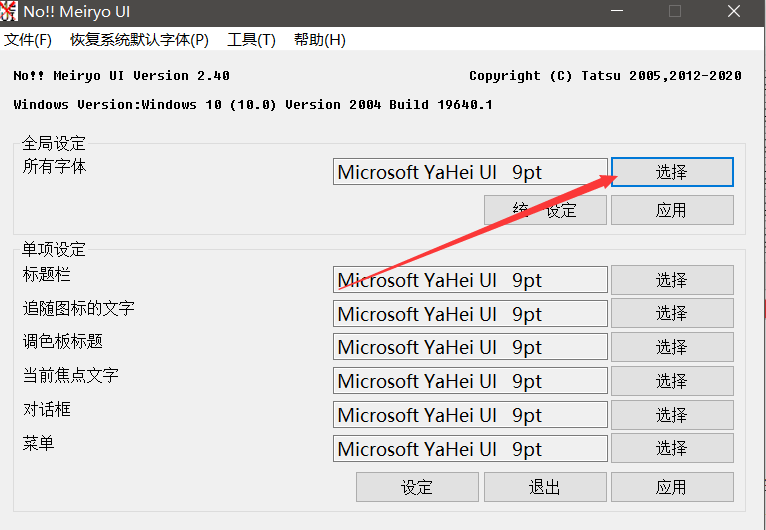This screenshot has width=766, height=530.
Task: Click the 退出 button
Action: point(545,487)
